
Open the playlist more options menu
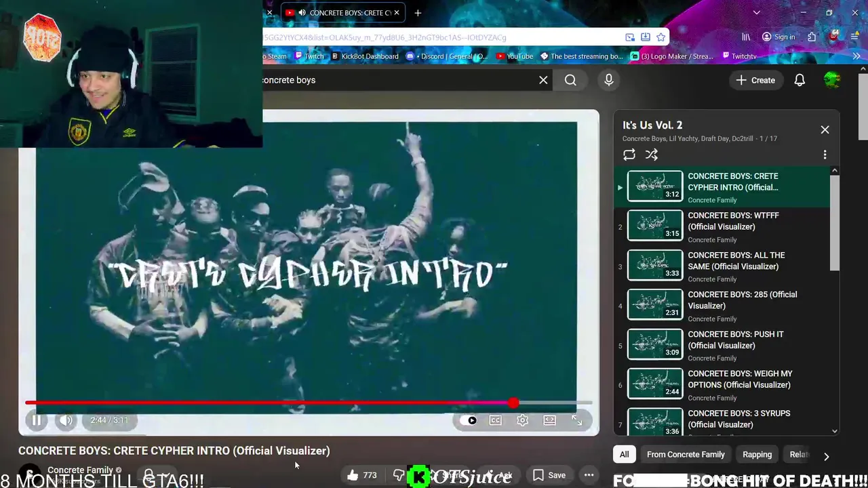pos(825,155)
